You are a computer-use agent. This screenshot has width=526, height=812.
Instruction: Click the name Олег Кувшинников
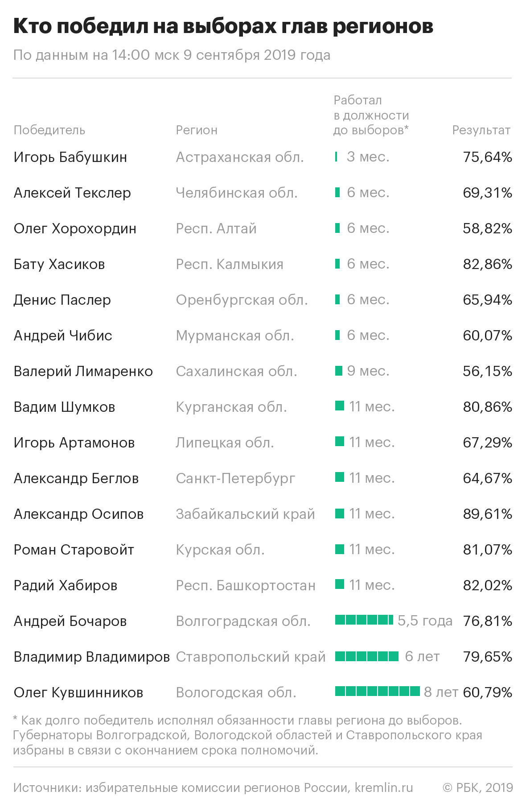[x=78, y=692]
